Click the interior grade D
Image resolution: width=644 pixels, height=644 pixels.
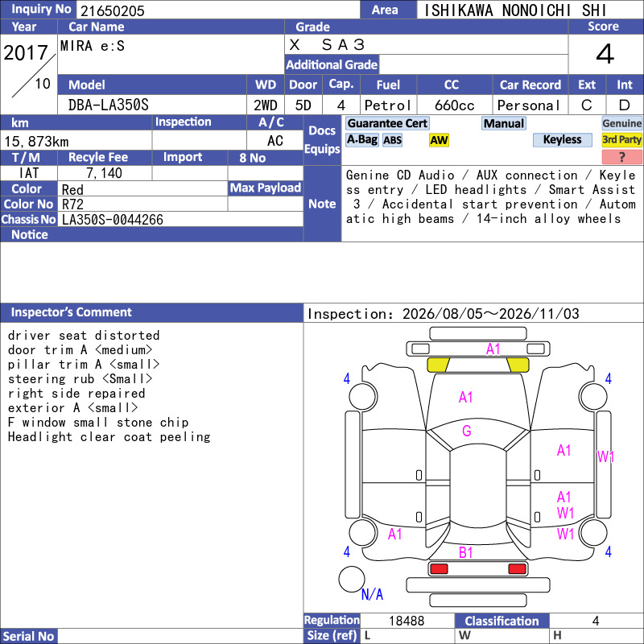click(625, 105)
